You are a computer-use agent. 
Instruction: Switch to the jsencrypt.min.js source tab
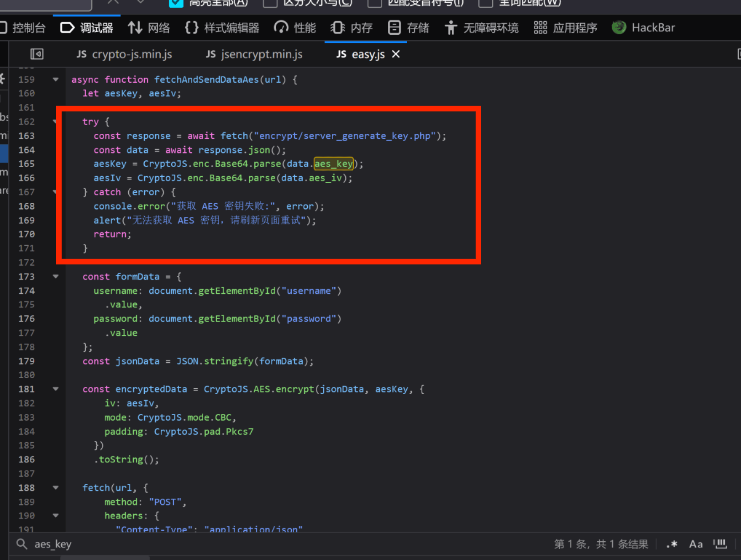click(x=254, y=54)
